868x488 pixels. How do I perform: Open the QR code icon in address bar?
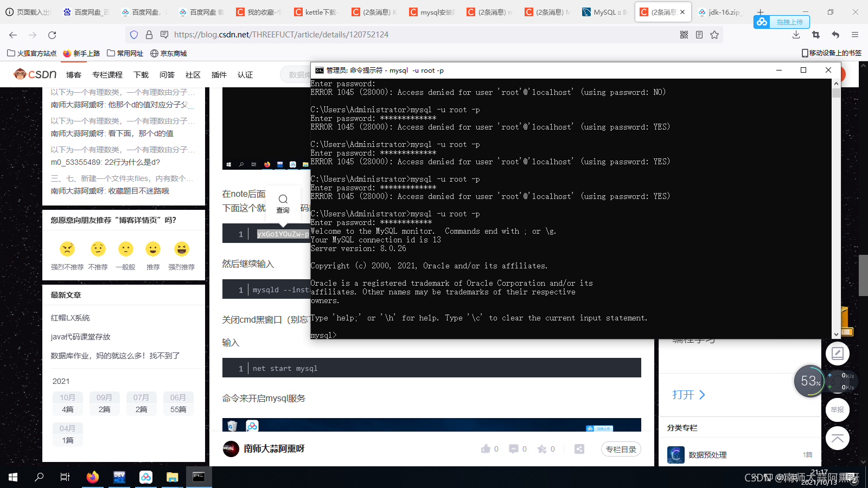[684, 35]
